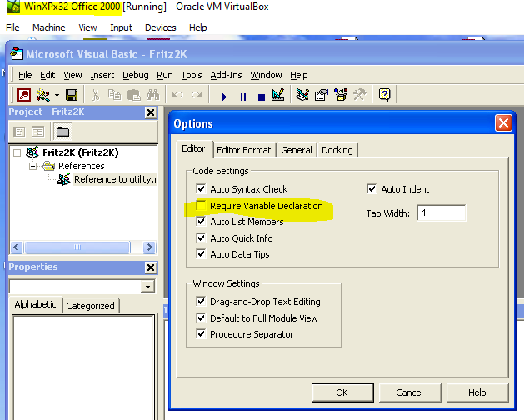This screenshot has width=524, height=420.
Task: Click into the Tab Width field
Action: (x=442, y=212)
